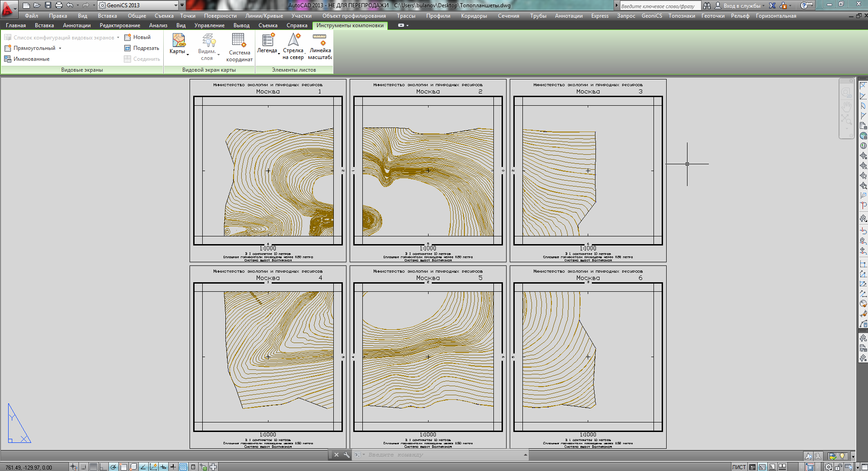868x471 pixels.
Task: Click the workspace settings gear in status bar
Action: click(x=828, y=467)
